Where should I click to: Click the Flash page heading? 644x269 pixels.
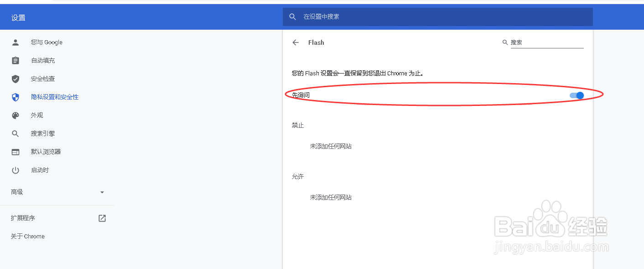316,42
